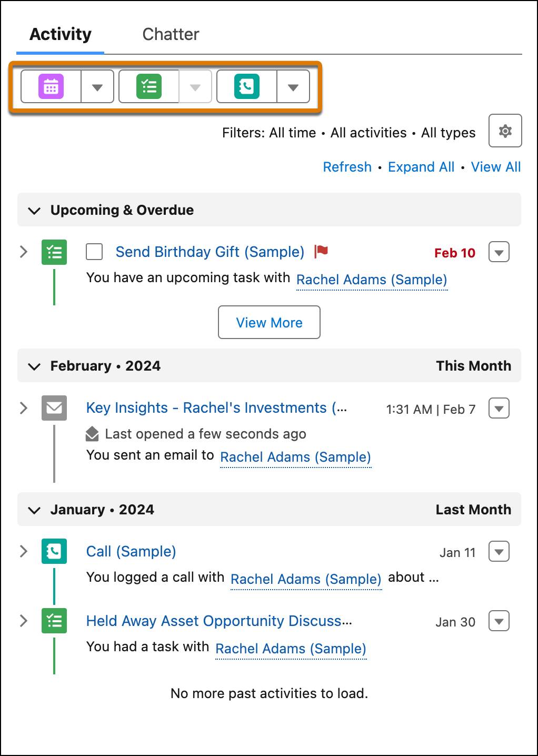Image resolution: width=538 pixels, height=756 pixels.
Task: Click the New Event calendar icon
Action: click(x=51, y=86)
